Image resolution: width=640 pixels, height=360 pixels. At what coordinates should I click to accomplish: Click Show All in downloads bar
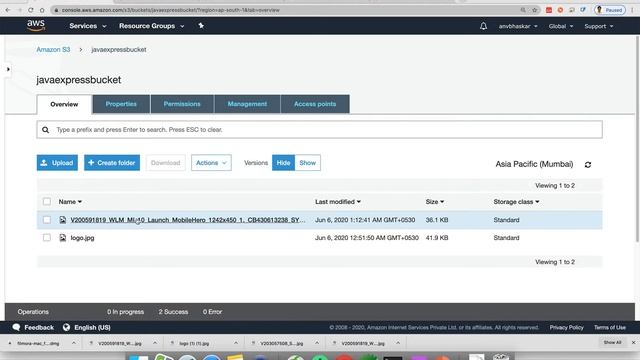[x=612, y=342]
